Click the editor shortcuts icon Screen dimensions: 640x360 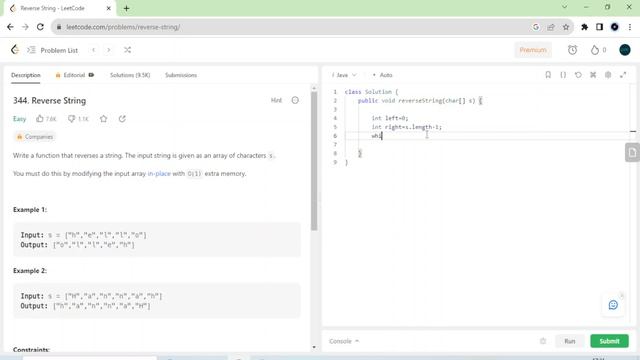pos(593,75)
